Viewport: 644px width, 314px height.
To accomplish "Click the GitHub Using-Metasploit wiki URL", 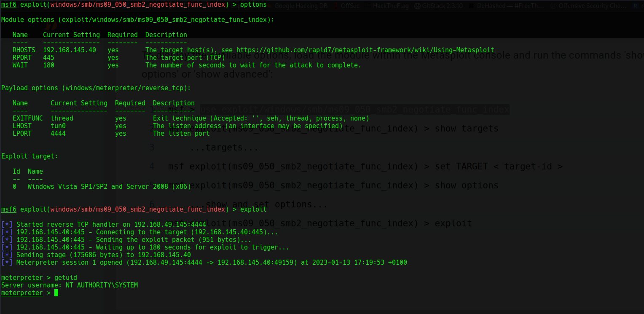I will coord(365,50).
